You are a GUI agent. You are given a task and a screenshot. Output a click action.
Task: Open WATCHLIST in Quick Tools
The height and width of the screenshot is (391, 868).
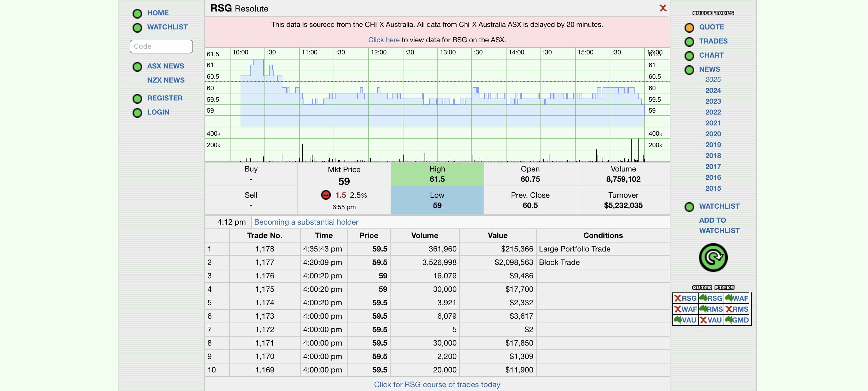click(x=719, y=206)
